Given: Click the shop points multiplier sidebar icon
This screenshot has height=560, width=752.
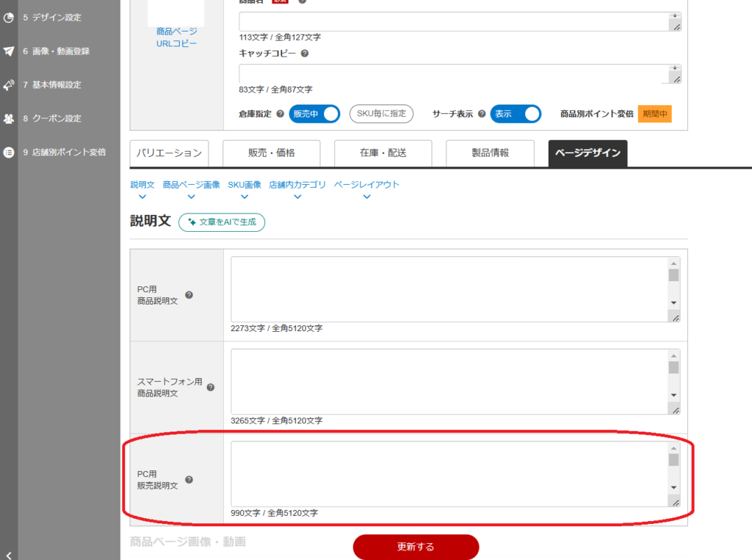Looking at the screenshot, I should 9,152.
